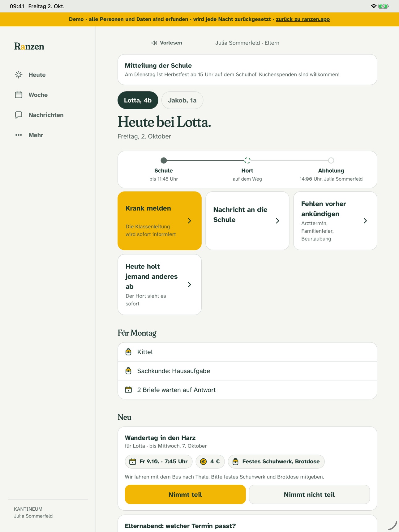Click the Festes Schuhwerk, Brotdose chip
Screen dimensions: 399x532
point(276,461)
